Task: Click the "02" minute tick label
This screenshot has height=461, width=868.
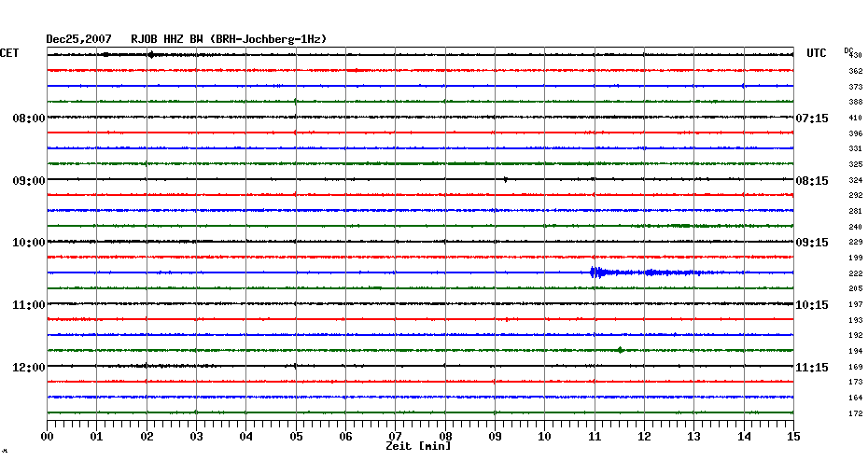Action: [147, 437]
